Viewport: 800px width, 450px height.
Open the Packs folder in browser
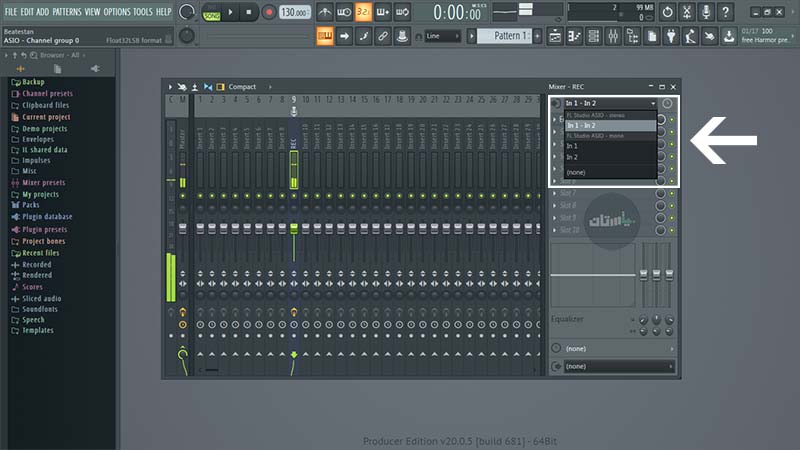tap(31, 205)
